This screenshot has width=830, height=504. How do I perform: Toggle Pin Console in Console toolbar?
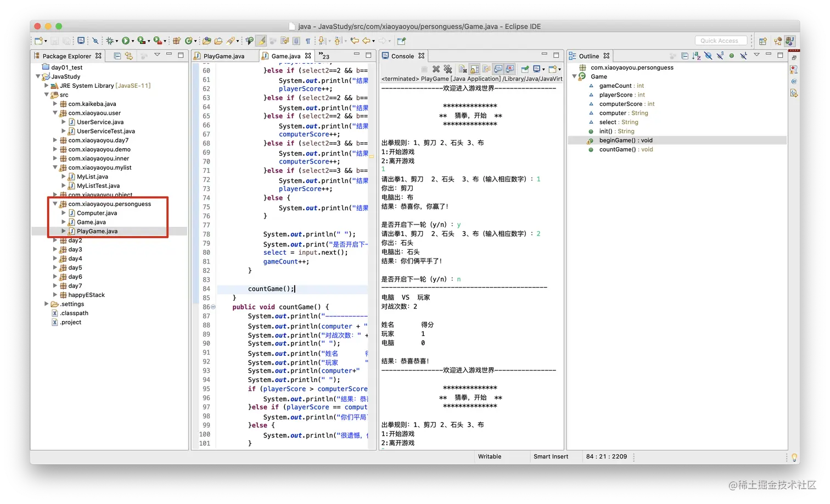click(x=525, y=69)
